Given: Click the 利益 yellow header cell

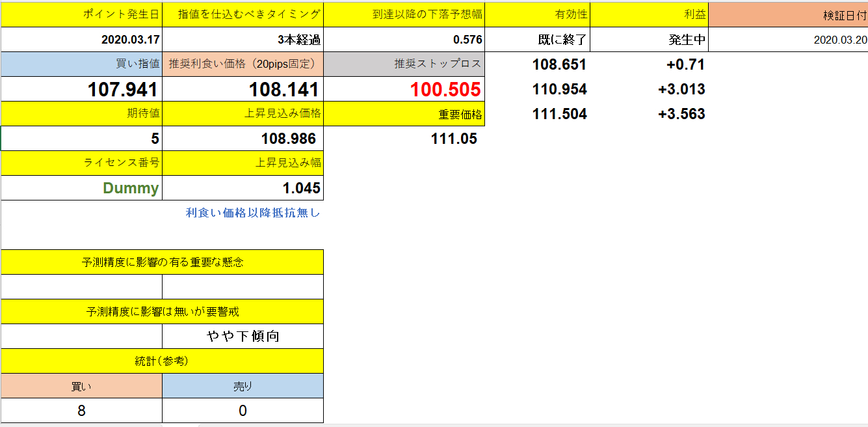Looking at the screenshot, I should click(650, 11).
